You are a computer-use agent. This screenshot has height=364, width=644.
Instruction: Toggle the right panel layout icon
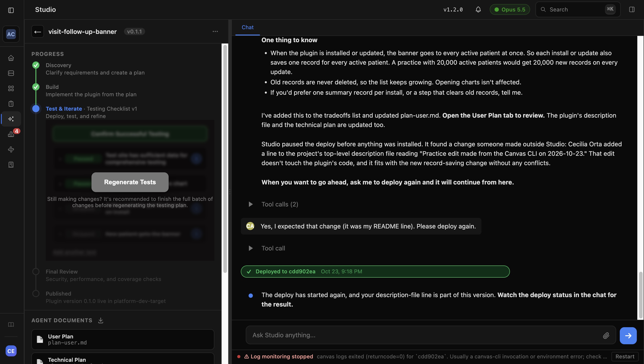click(x=631, y=9)
